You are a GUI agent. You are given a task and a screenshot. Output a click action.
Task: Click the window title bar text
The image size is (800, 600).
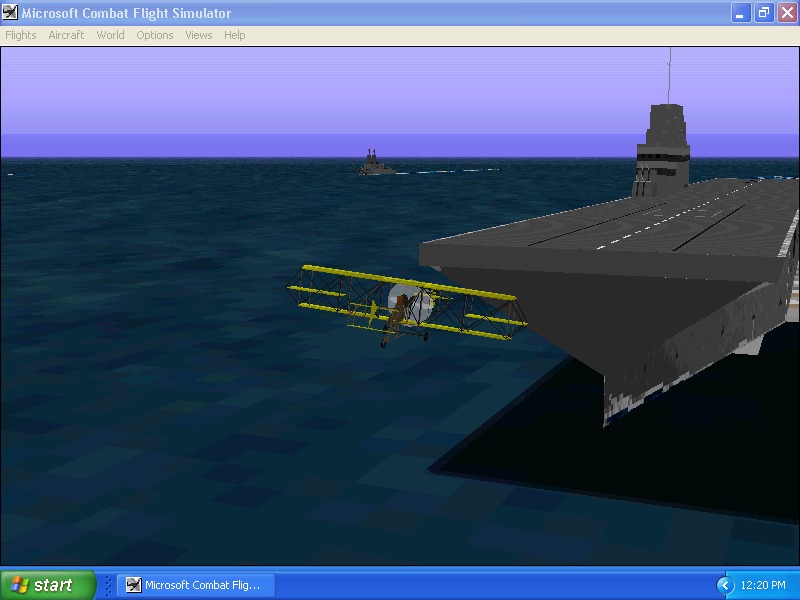coord(126,13)
